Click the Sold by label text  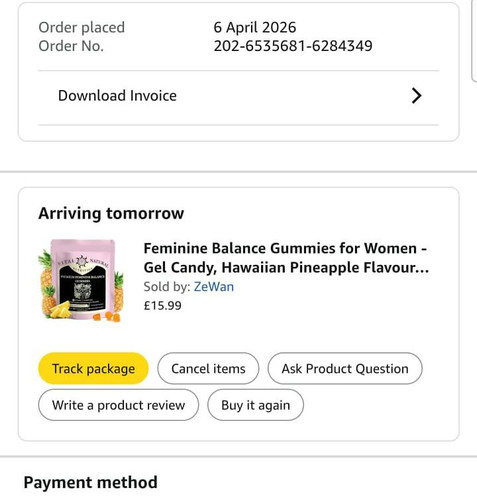click(167, 287)
